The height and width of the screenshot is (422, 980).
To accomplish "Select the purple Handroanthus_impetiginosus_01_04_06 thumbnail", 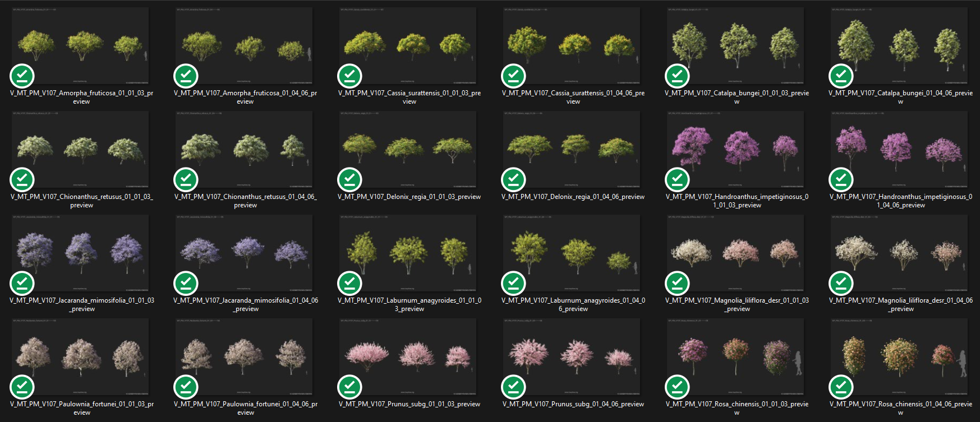I will 899,149.
